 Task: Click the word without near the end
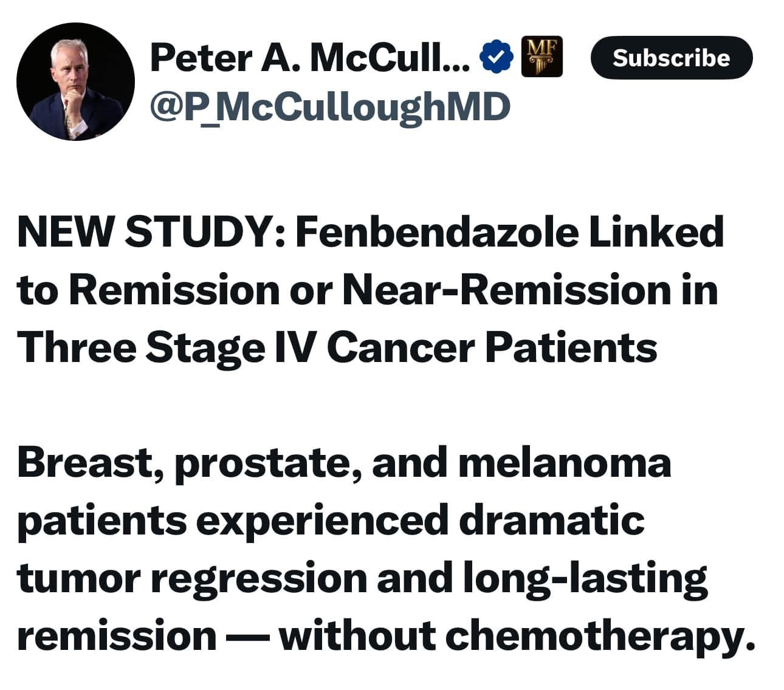pos(357,637)
